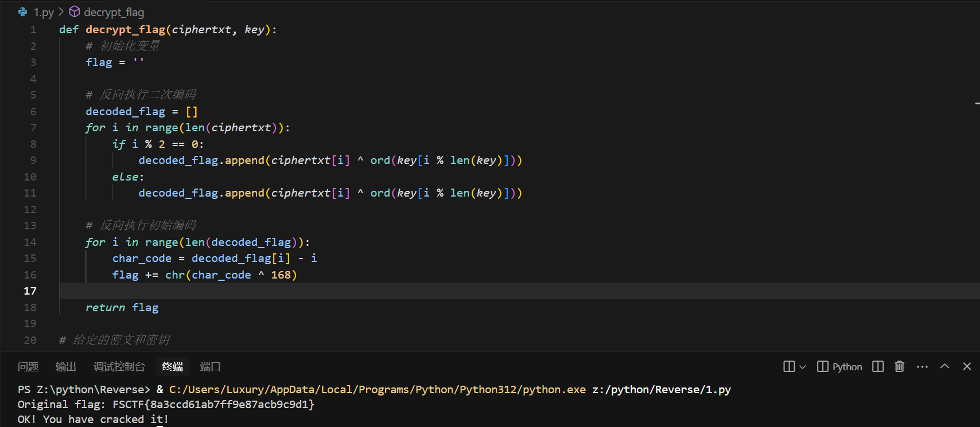Click the 'else:' keyword on line 10
This screenshot has height=427, width=980.
128,177
